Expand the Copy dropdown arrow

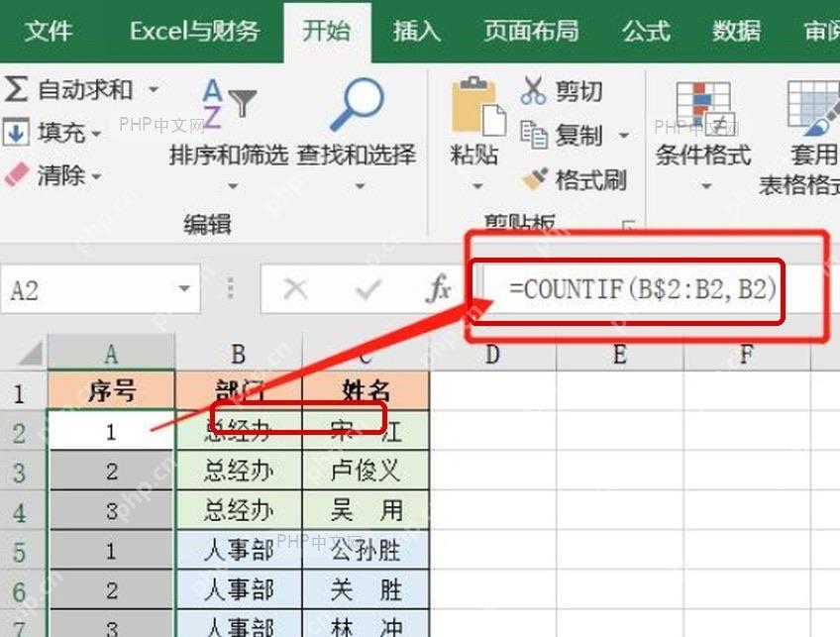pyautogui.click(x=624, y=135)
